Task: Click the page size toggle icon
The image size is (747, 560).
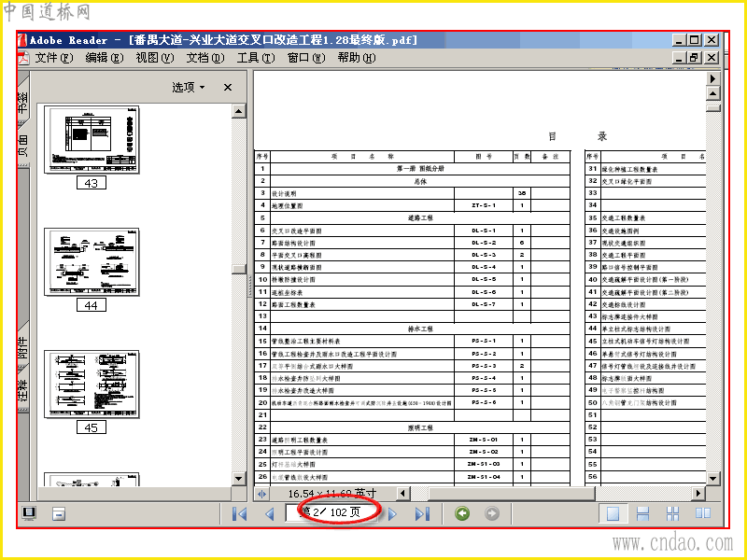Action: (261, 494)
